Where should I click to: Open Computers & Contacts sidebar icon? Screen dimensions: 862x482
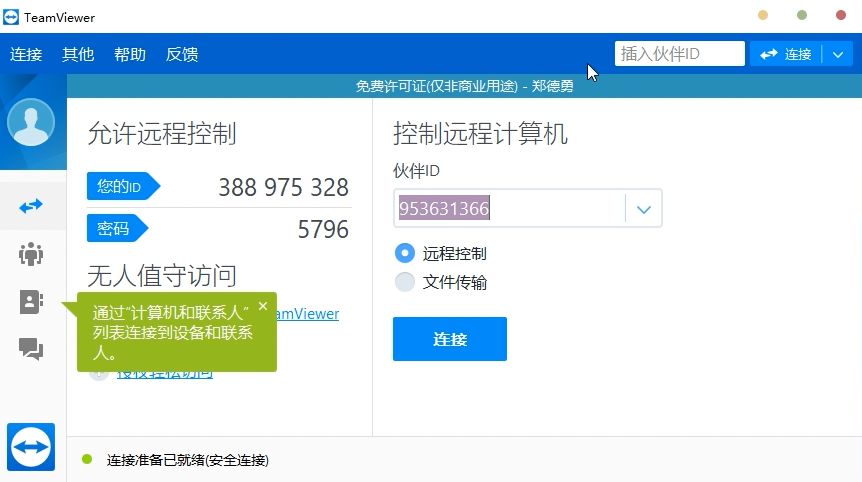31,302
